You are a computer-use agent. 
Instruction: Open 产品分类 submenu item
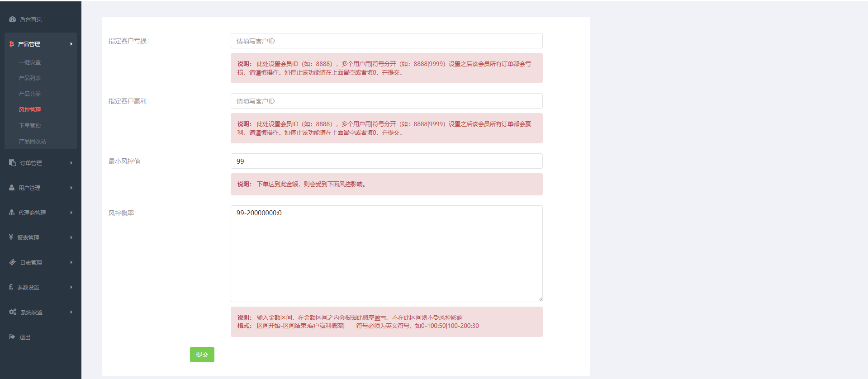click(30, 94)
